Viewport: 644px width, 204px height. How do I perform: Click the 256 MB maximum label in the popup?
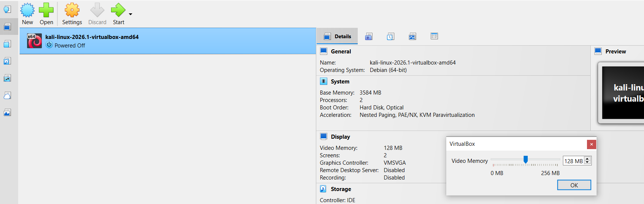pyautogui.click(x=550, y=173)
